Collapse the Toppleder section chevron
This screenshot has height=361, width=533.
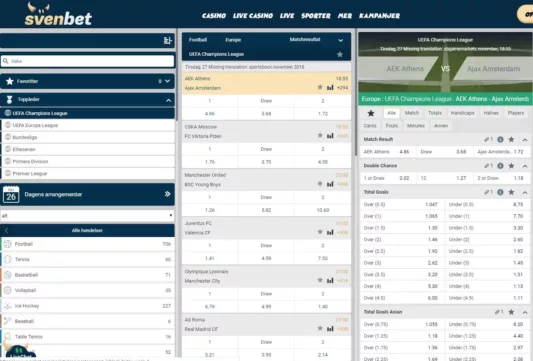tap(169, 100)
